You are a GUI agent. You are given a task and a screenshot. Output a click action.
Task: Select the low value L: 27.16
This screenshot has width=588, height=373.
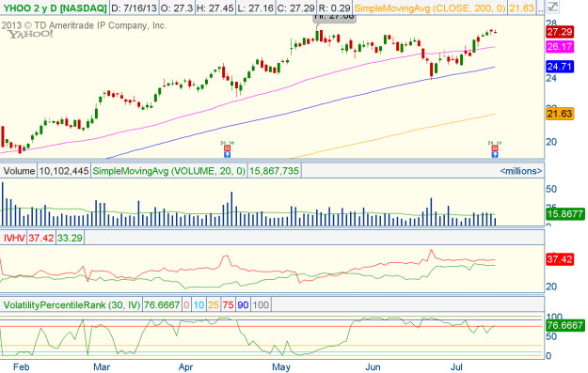click(255, 8)
